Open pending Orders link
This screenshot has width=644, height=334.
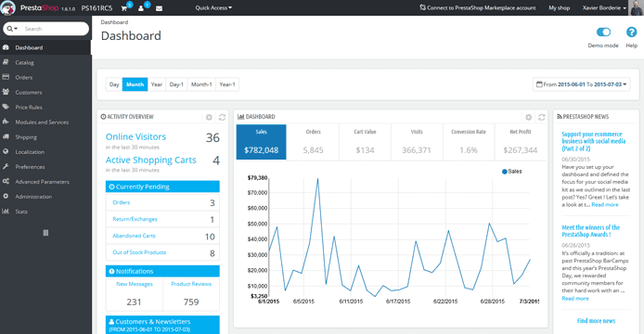[122, 202]
